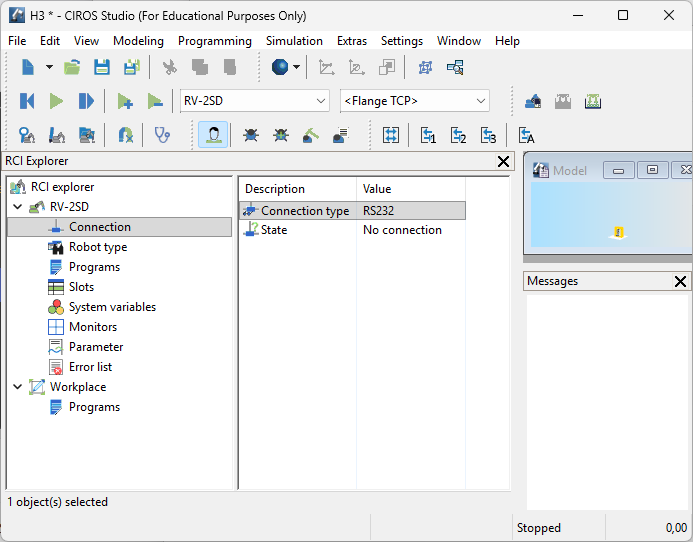Click the reset icon with green X
Screen dimensions: 693x542
(126, 135)
